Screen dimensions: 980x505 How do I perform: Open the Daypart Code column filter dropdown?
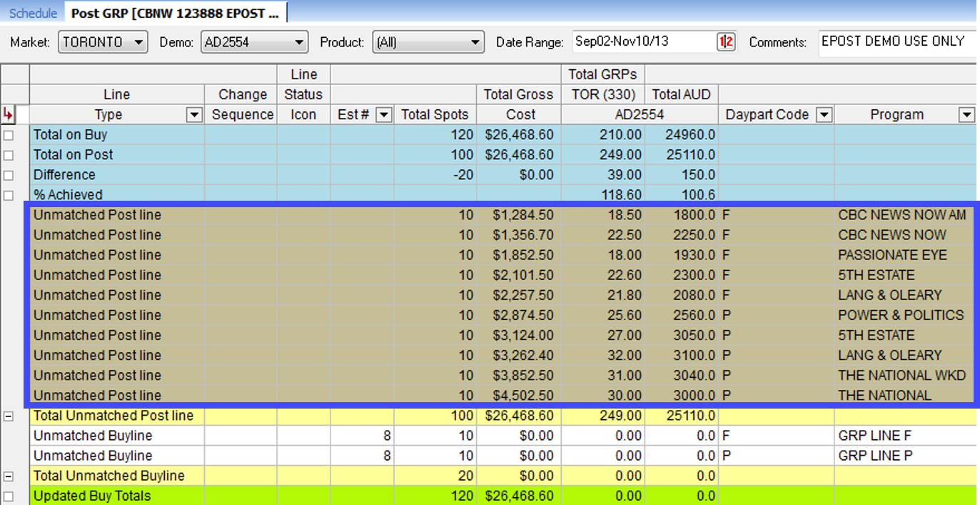click(x=824, y=115)
